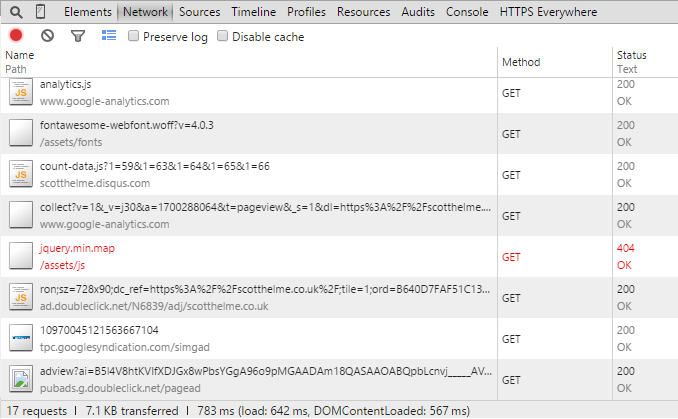Screen dimensions: 678x419
Task: Switch to the Elements tab
Action: pyautogui.click(x=87, y=12)
